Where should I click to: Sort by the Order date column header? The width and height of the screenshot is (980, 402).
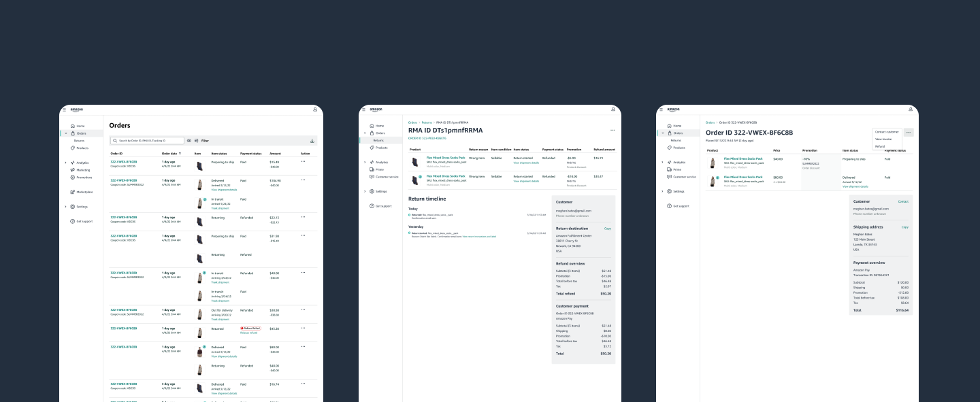click(171, 154)
